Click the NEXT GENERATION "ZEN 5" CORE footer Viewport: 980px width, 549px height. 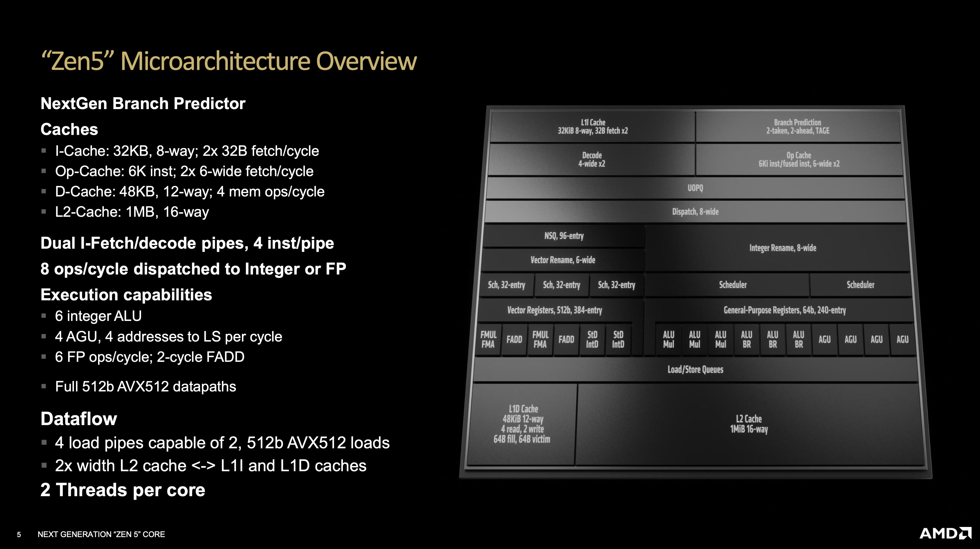pyautogui.click(x=101, y=534)
